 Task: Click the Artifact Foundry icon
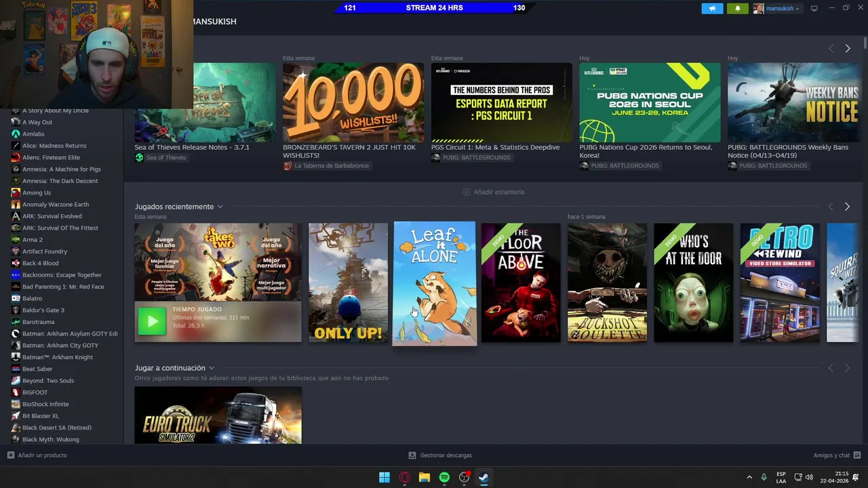pyautogui.click(x=16, y=251)
